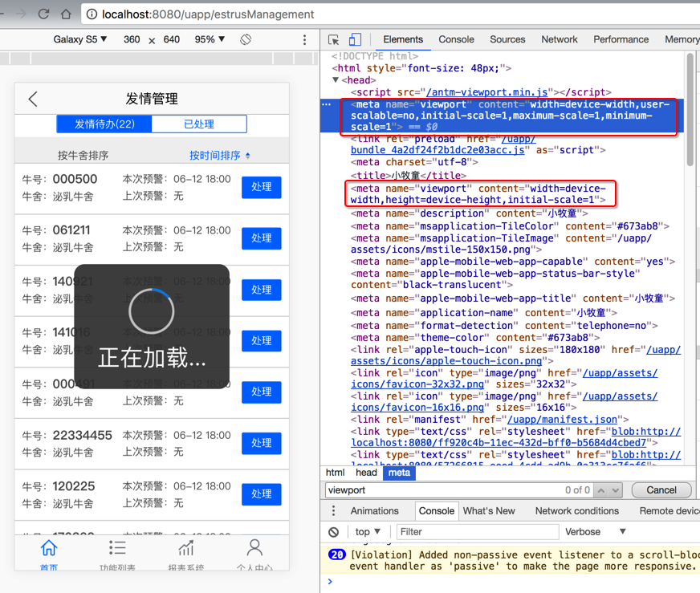Click the browser forward arrow

(21, 14)
